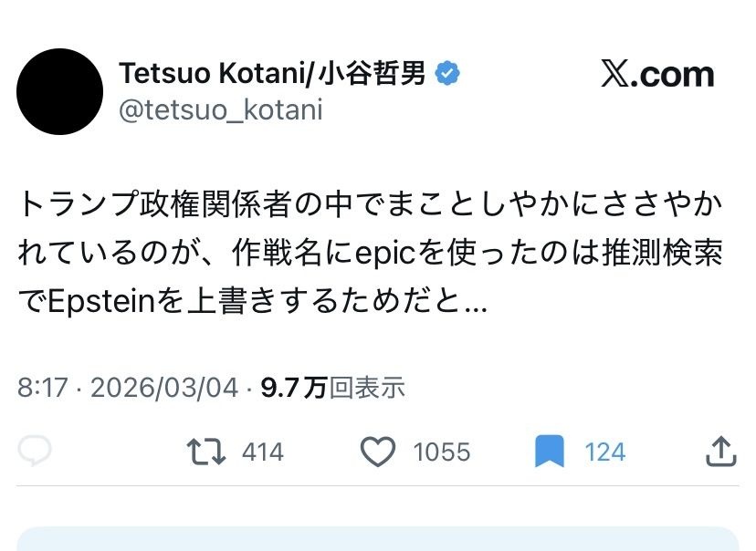
Task: Click the 8:17 post time
Action: coord(43,388)
